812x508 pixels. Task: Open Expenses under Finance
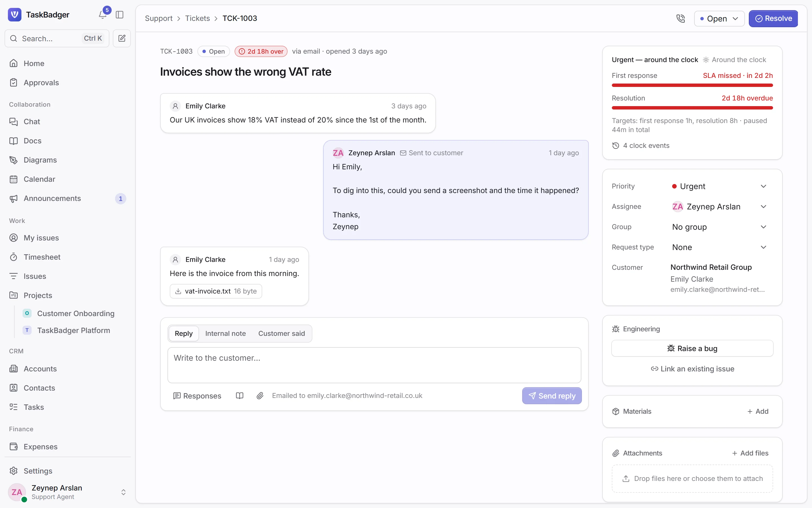[67, 447]
